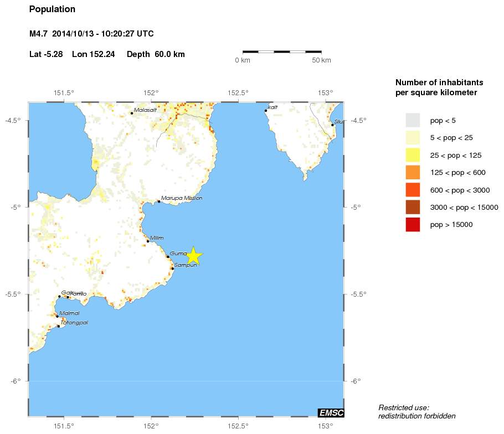Select the pale yellow 5 < pop < 25 swatch
This screenshot has height=434, width=504.
pyautogui.click(x=413, y=137)
